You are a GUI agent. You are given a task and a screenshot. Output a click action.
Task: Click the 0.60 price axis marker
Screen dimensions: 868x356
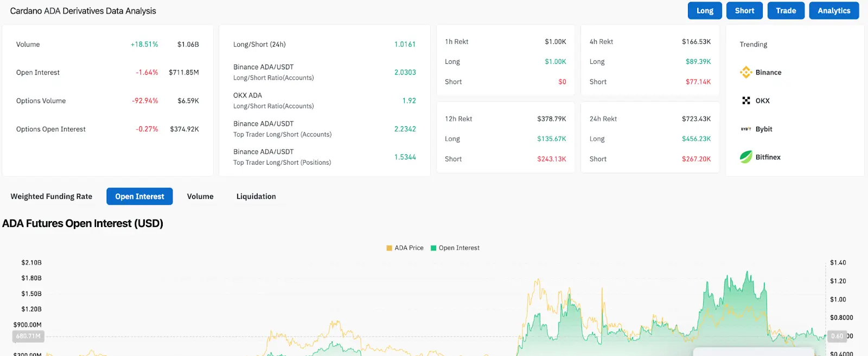coord(837,336)
